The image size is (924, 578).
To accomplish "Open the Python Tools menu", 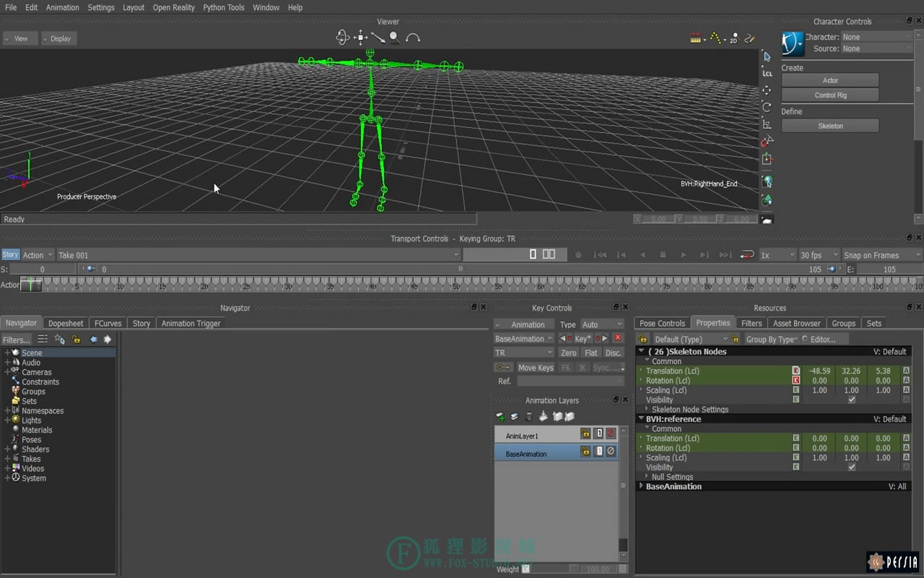I will 224,7.
